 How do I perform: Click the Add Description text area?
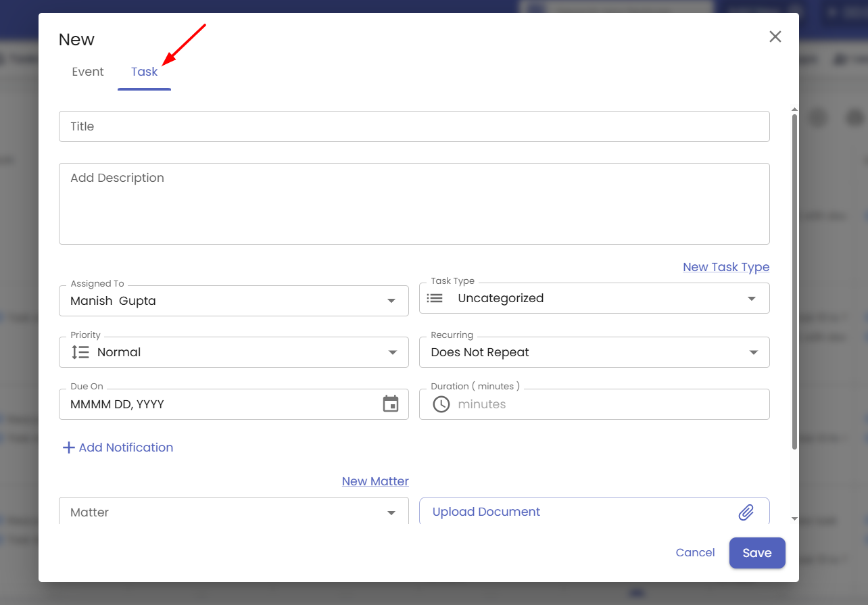tap(414, 203)
